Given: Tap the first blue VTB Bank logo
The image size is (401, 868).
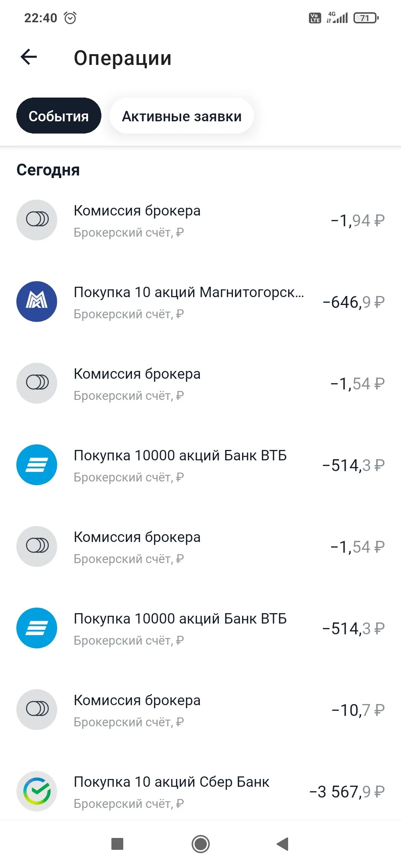Looking at the screenshot, I should pos(37,465).
